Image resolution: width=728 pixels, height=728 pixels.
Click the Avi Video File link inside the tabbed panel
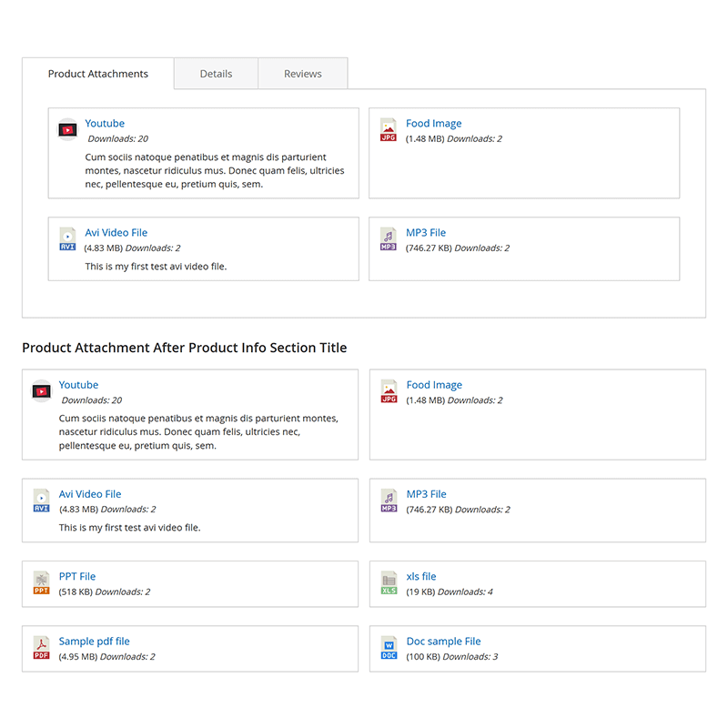(x=116, y=232)
